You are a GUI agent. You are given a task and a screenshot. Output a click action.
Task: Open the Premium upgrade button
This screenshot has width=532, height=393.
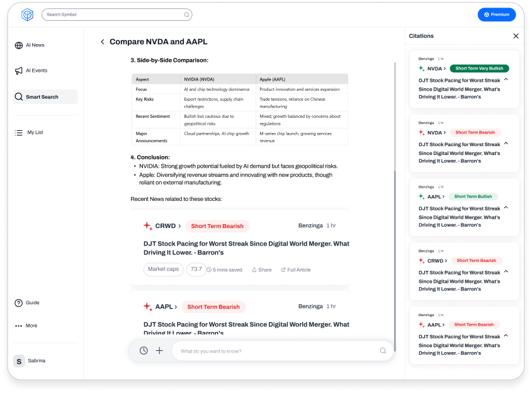coord(497,14)
